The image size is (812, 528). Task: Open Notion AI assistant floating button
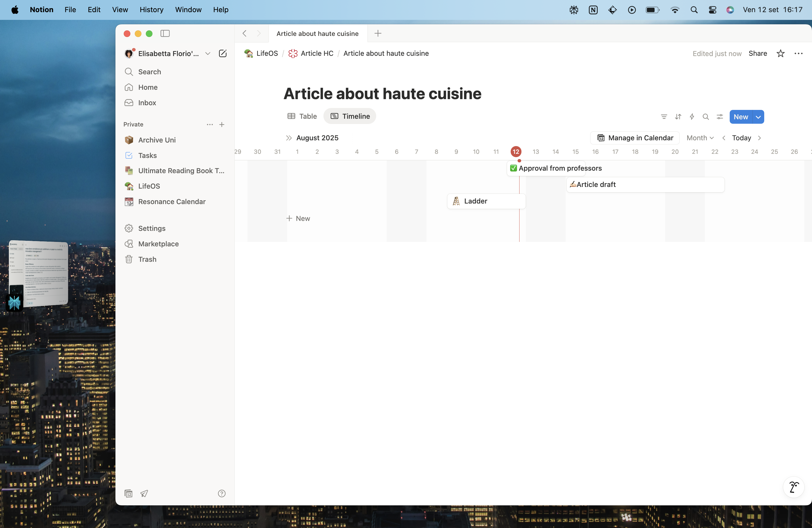[793, 487]
